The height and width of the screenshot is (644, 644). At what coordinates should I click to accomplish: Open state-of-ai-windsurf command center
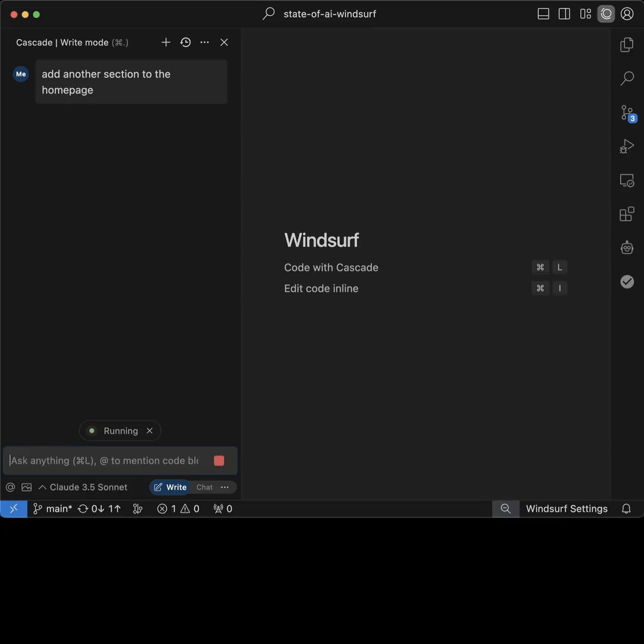329,14
